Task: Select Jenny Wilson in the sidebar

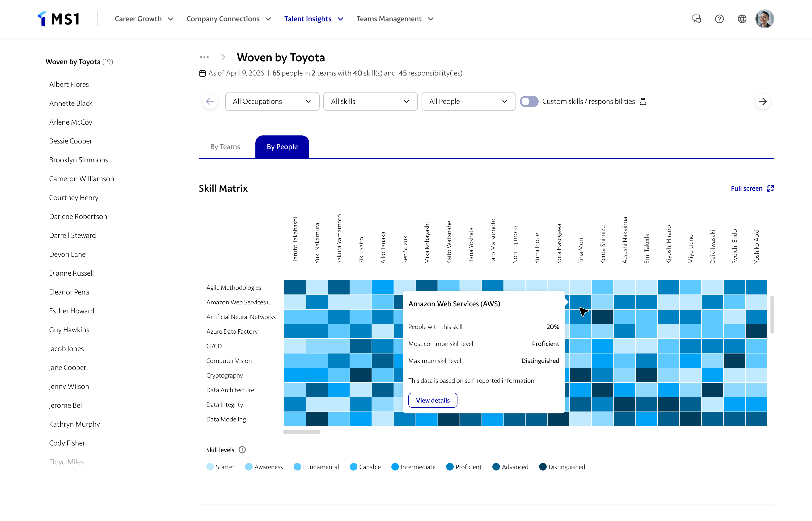Action: tap(69, 386)
